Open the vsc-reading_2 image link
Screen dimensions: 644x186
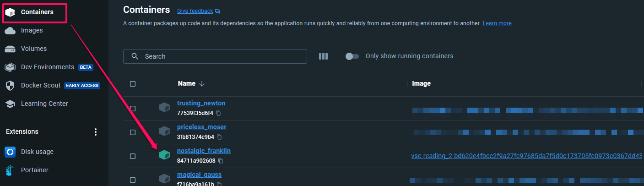pyautogui.click(x=526, y=156)
